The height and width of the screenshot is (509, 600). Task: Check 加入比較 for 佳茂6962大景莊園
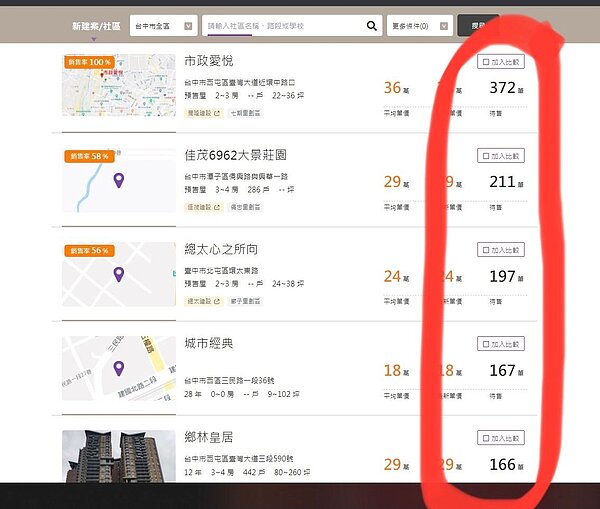(501, 156)
